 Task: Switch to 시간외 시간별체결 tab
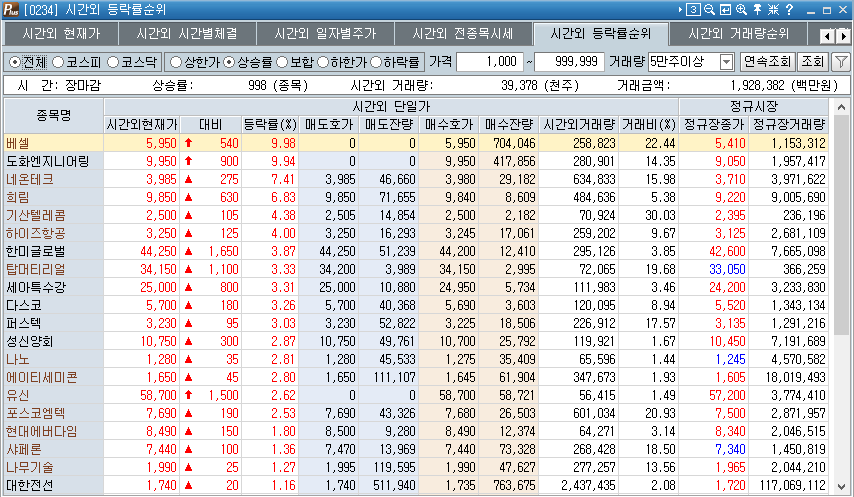[x=187, y=34]
